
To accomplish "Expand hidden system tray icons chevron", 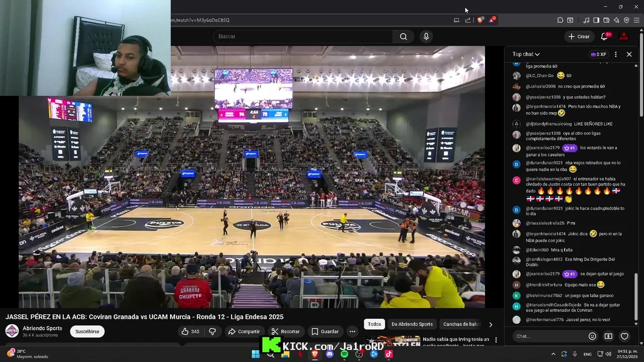I will point(553,354).
